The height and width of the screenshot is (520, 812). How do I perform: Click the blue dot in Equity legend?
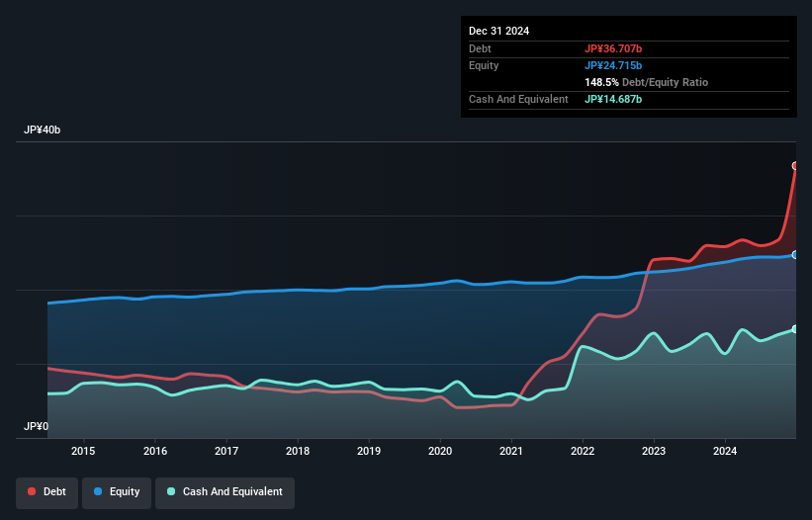point(98,491)
